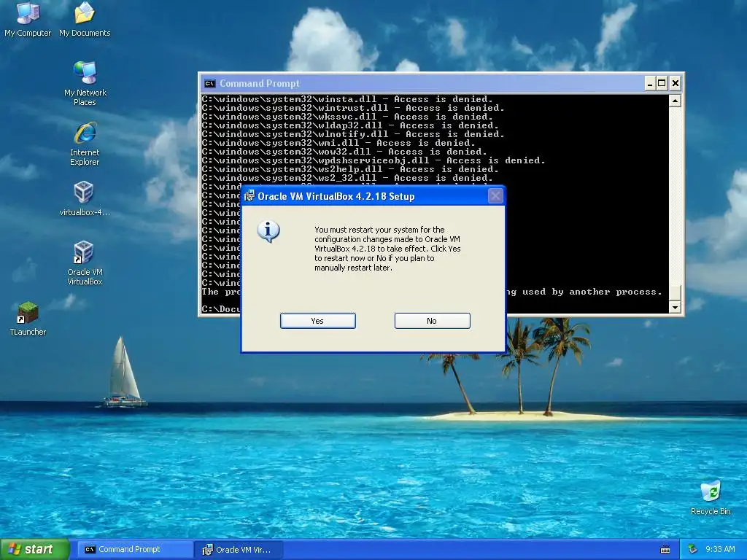The image size is (747, 560).
Task: Click the Oracle VM VirtualBox 4.2.18 Setup title
Action: tap(336, 196)
